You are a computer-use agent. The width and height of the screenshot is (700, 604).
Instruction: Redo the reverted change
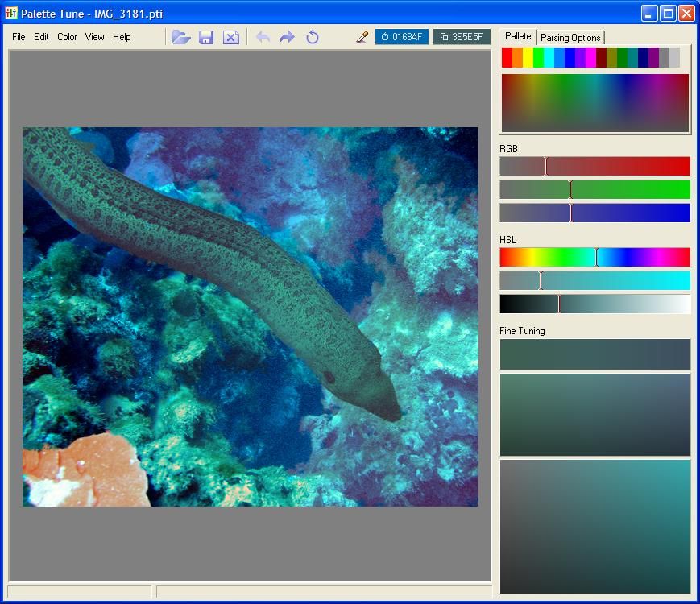pyautogui.click(x=287, y=36)
